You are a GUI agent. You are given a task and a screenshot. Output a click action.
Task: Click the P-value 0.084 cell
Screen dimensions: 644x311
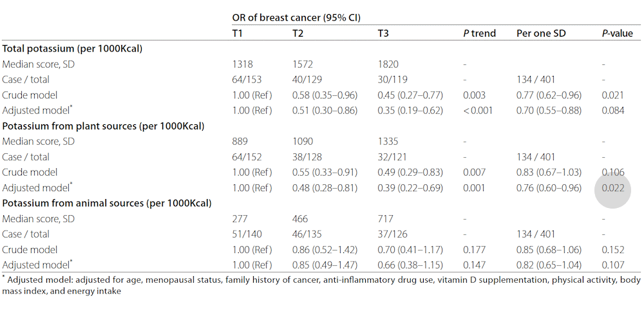tap(612, 111)
